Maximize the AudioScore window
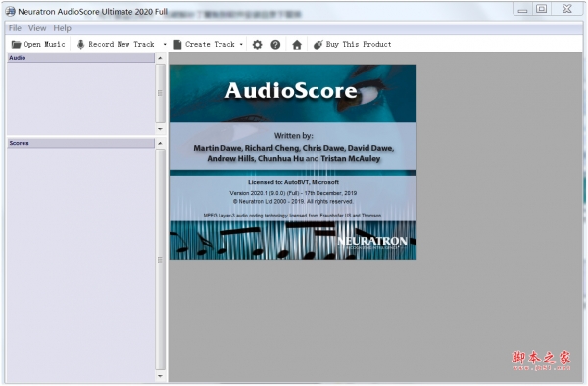The image size is (588, 386). point(542,9)
